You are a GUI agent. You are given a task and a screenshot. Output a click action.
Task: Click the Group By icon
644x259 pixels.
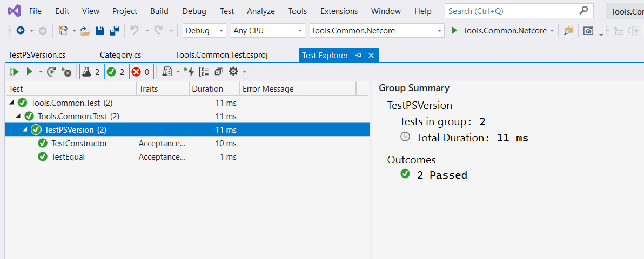(x=204, y=72)
